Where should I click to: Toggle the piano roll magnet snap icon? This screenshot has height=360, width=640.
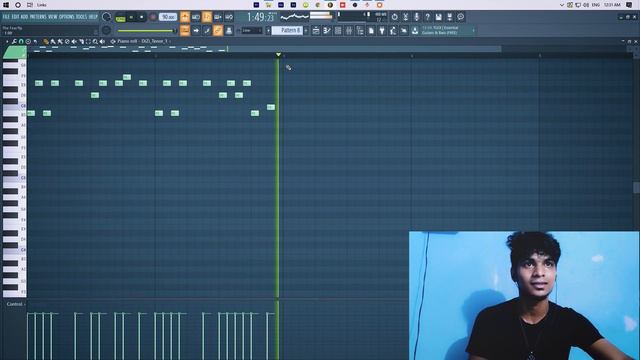pyautogui.click(x=21, y=42)
